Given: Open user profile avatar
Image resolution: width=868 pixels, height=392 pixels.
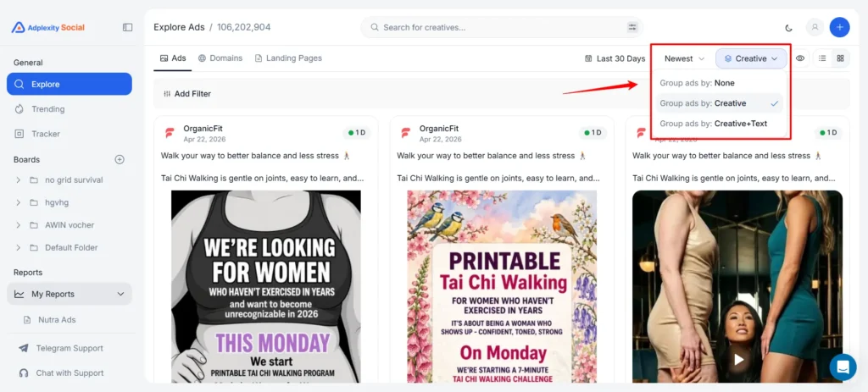Looking at the screenshot, I should [815, 27].
